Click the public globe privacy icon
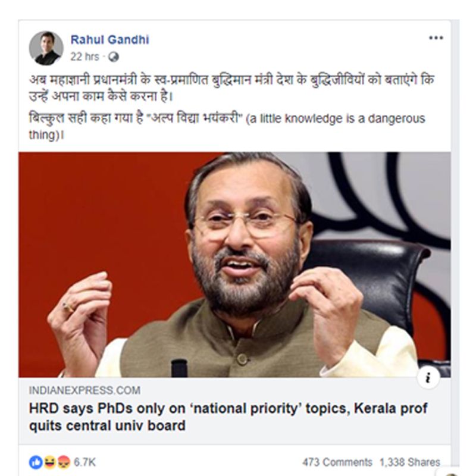Image resolution: width=476 pixels, height=476 pixels. (x=114, y=57)
